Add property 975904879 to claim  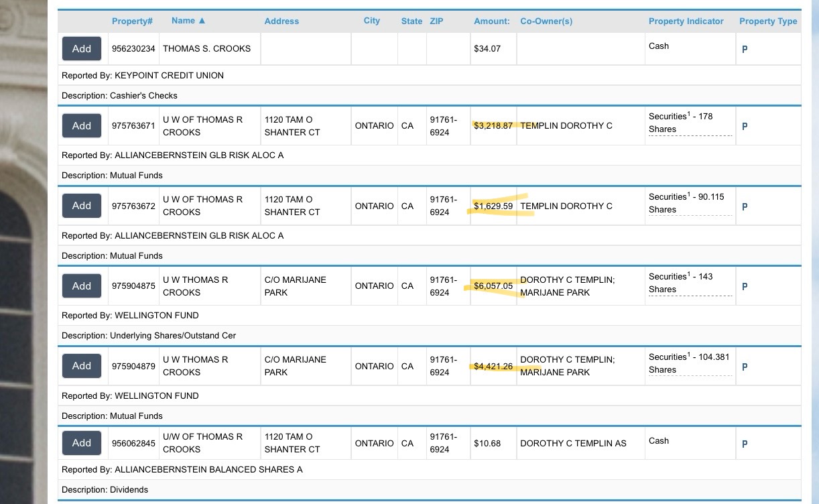coord(82,366)
